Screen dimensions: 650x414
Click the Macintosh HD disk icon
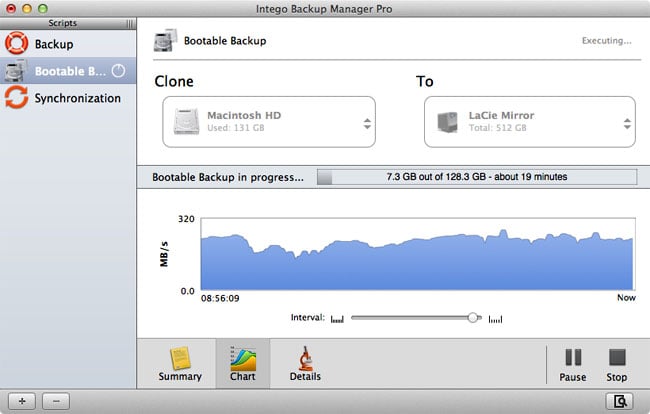click(x=186, y=121)
